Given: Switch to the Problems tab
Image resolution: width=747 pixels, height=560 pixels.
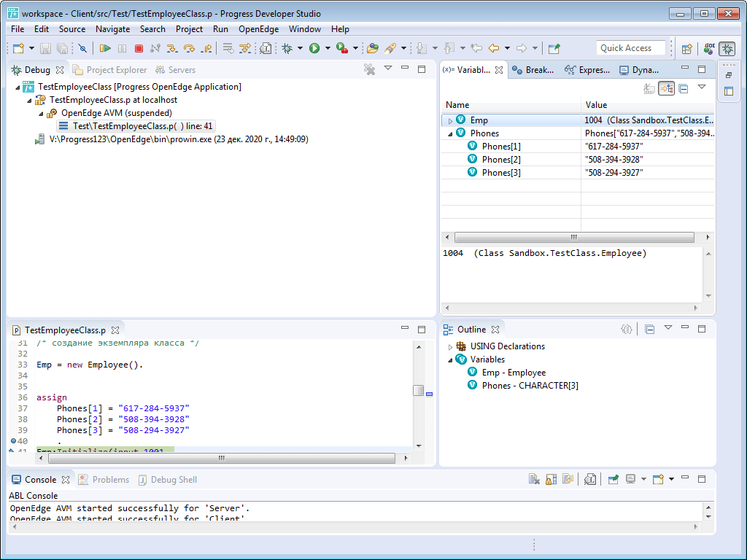Looking at the screenshot, I should click(104, 480).
